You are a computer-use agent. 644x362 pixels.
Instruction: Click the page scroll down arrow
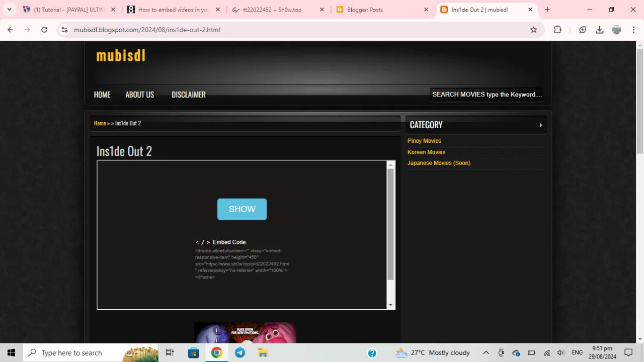[639, 339]
